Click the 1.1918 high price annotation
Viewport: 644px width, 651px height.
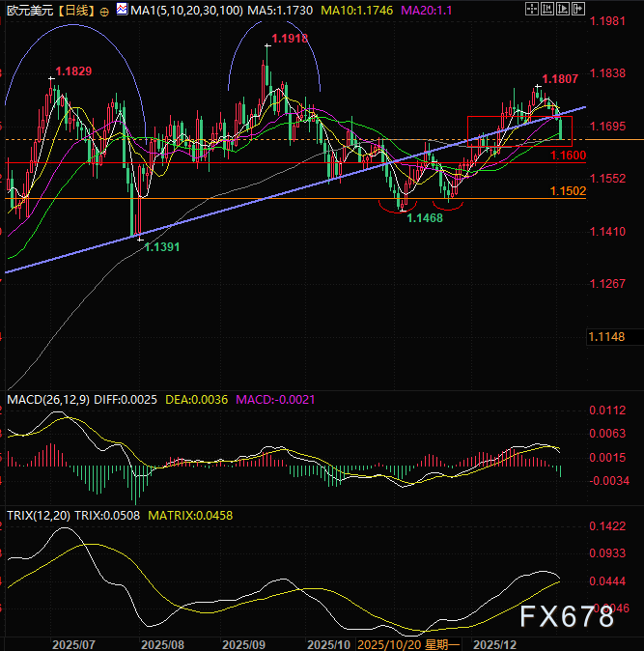coord(291,39)
